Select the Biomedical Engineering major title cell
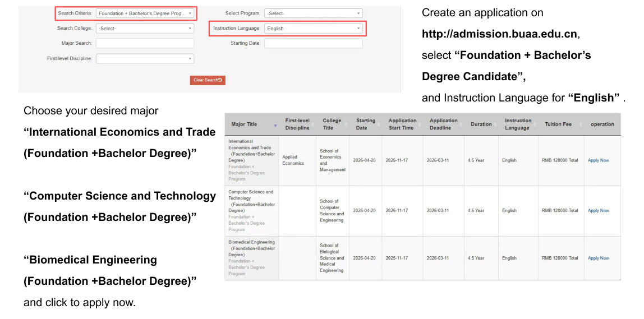The image size is (644, 319). (251, 258)
